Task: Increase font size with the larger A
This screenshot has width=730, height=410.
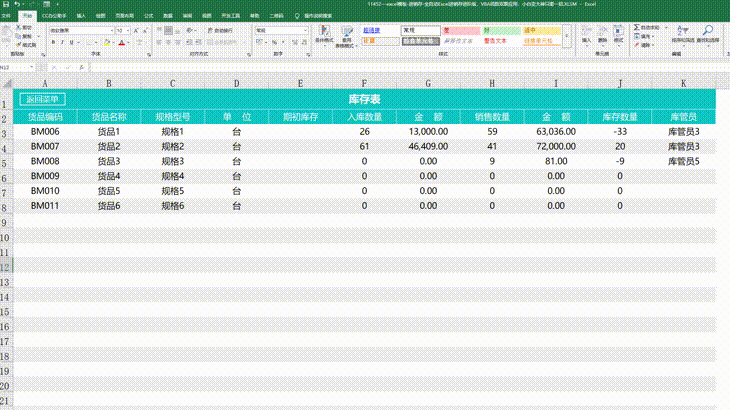Action: click(136, 31)
